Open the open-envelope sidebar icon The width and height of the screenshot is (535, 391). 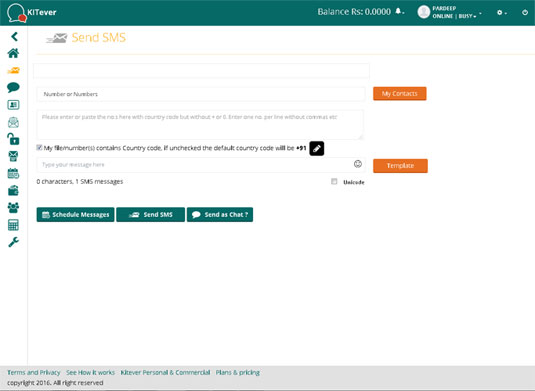pyautogui.click(x=13, y=122)
